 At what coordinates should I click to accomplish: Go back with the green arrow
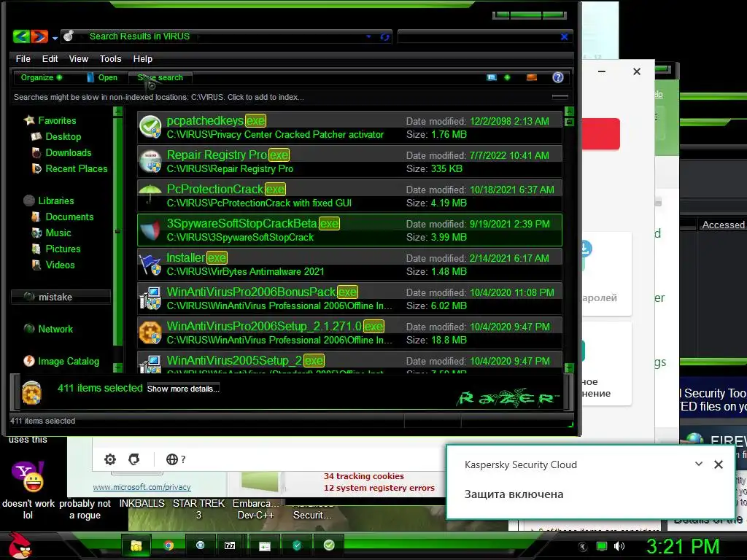coord(21,36)
